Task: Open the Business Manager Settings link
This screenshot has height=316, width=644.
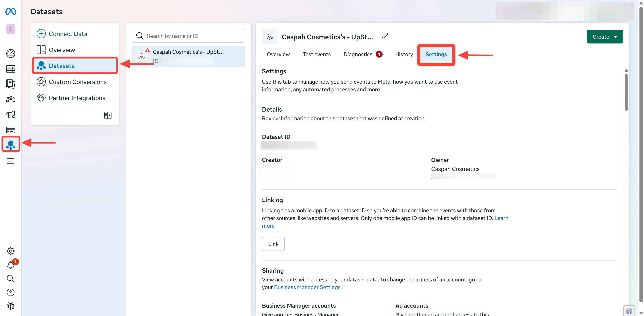Action: [x=307, y=287]
